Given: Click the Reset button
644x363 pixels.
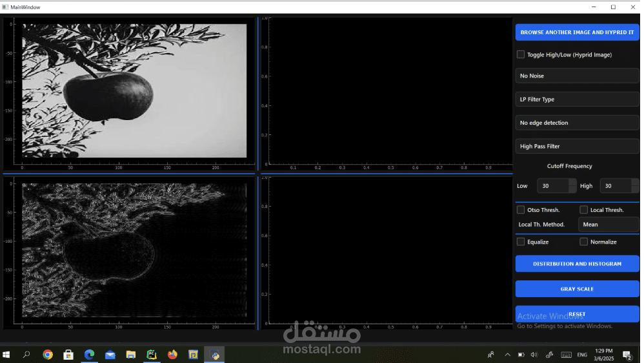Looking at the screenshot, I should click(577, 314).
